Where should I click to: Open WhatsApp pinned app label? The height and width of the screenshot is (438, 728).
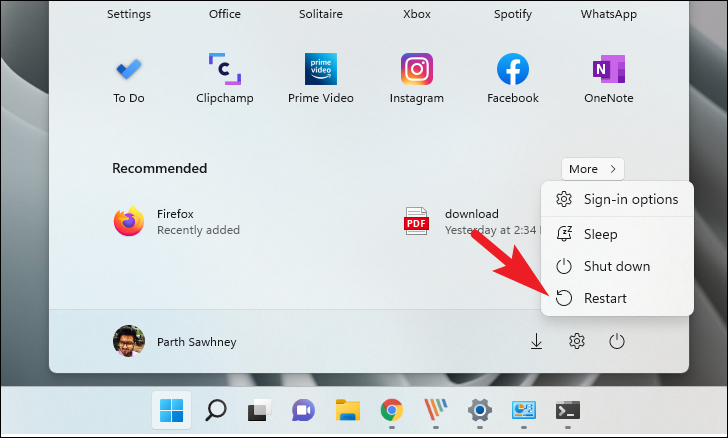click(609, 14)
